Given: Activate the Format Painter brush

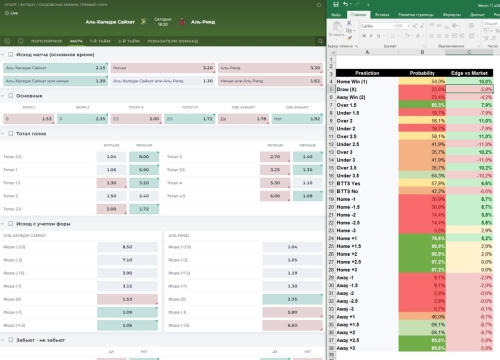Looking at the screenshot, I should point(349,38).
